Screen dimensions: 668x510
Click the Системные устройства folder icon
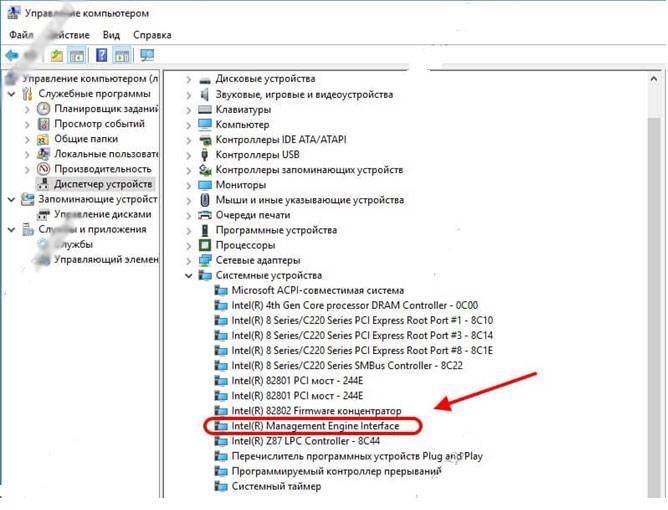coord(205,275)
